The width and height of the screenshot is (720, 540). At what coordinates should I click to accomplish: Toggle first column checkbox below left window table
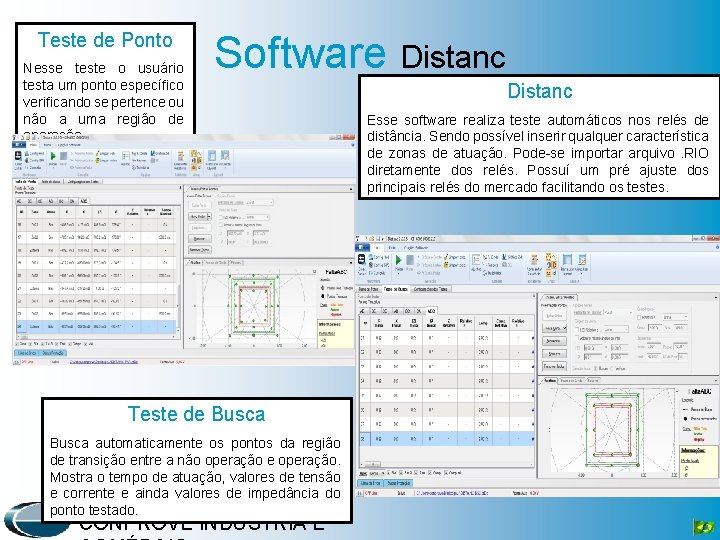(17, 343)
